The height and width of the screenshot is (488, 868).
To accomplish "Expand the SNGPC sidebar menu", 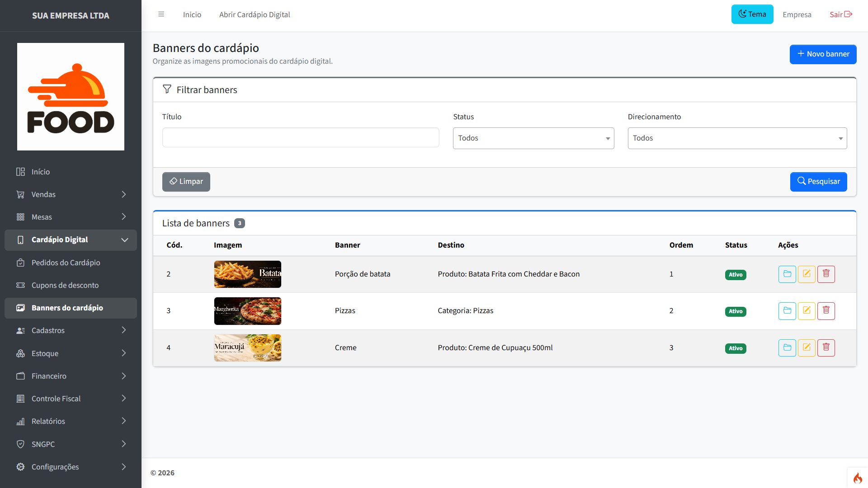I will click(x=71, y=444).
